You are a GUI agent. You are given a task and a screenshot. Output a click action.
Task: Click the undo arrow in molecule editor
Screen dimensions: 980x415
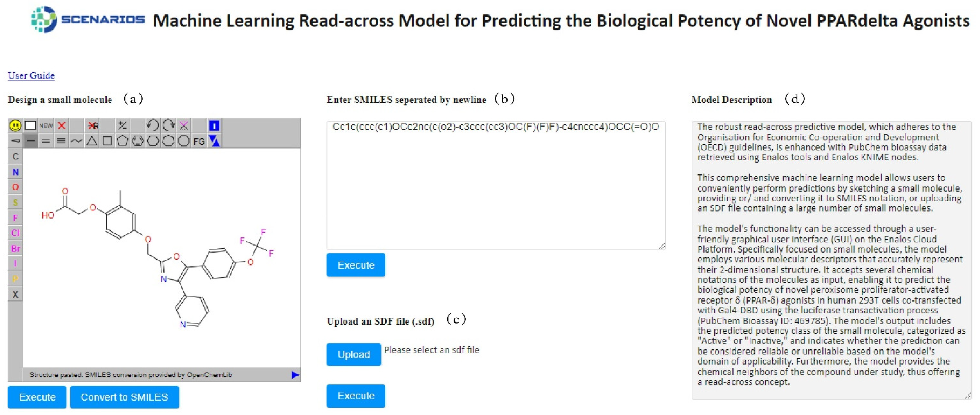(x=153, y=126)
